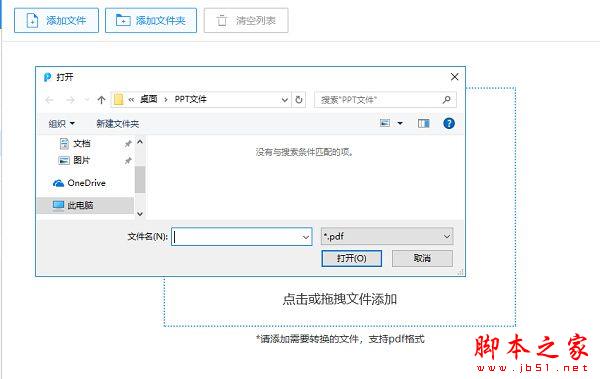Image resolution: width=600 pixels, height=379 pixels.
Task: Open the *.pdf file type dropdown
Action: 387,236
